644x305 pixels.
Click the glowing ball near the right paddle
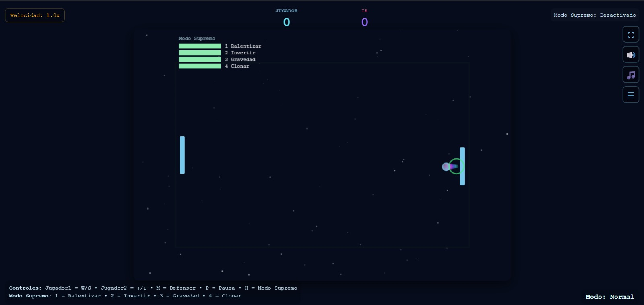(446, 166)
